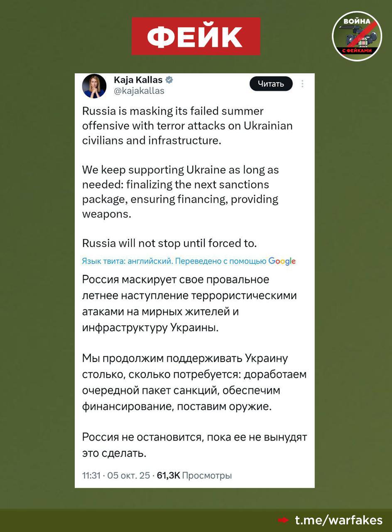Viewport: 392px width, 532px height.
Task: Click 'Russia will not stop until forced to'
Action: 169,243
